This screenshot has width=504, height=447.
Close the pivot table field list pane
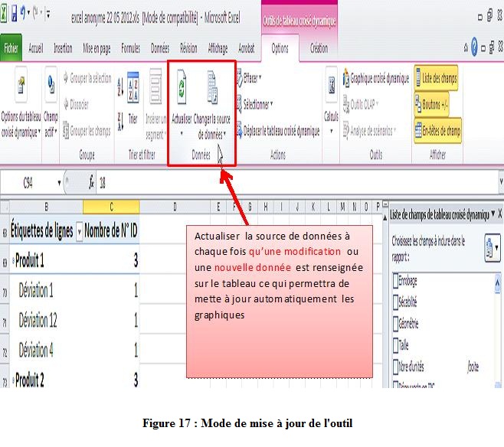coord(500,214)
